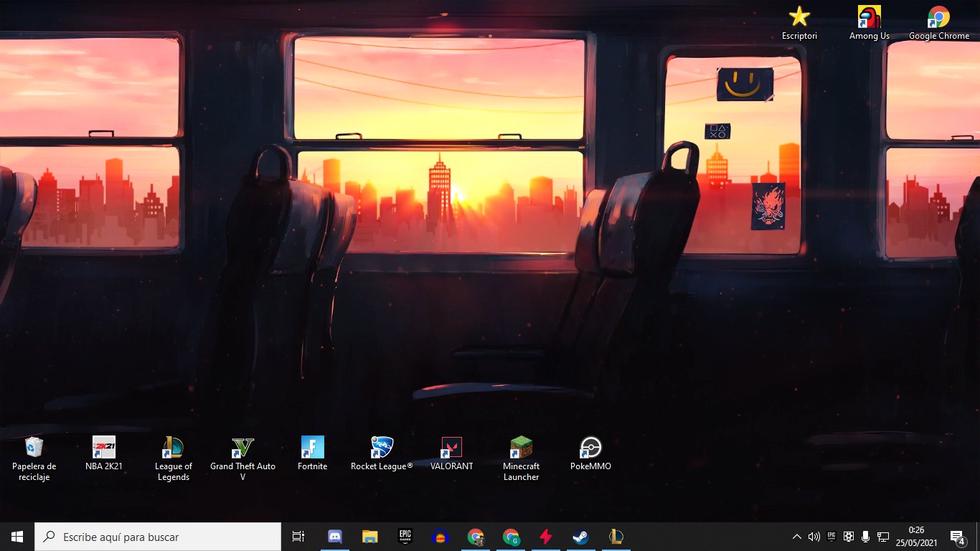Launch Audacity from the taskbar
The height and width of the screenshot is (551, 980).
[440, 537]
